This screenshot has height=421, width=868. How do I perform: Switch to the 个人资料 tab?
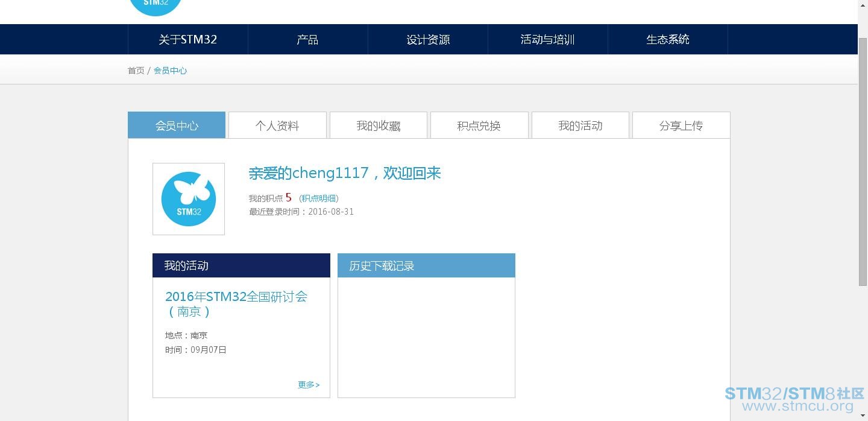click(x=277, y=125)
